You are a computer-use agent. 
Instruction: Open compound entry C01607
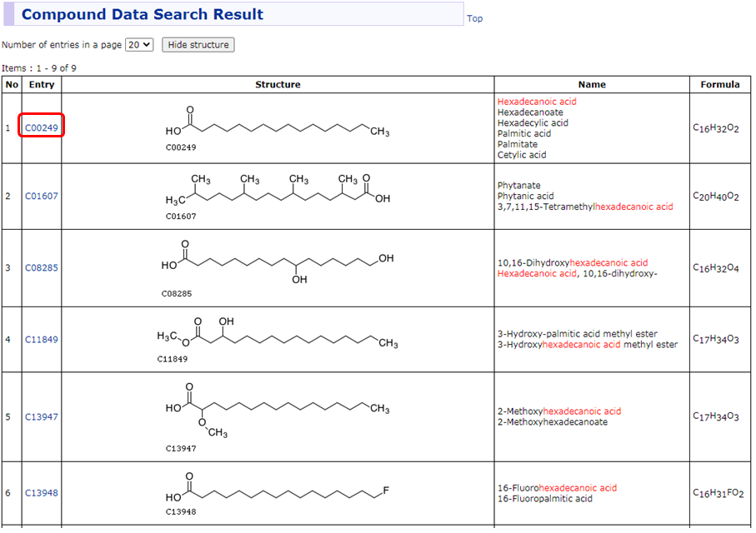click(x=41, y=197)
